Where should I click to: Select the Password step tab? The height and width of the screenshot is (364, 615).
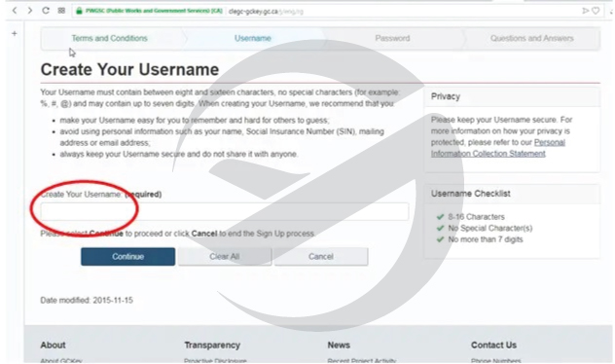pyautogui.click(x=392, y=38)
